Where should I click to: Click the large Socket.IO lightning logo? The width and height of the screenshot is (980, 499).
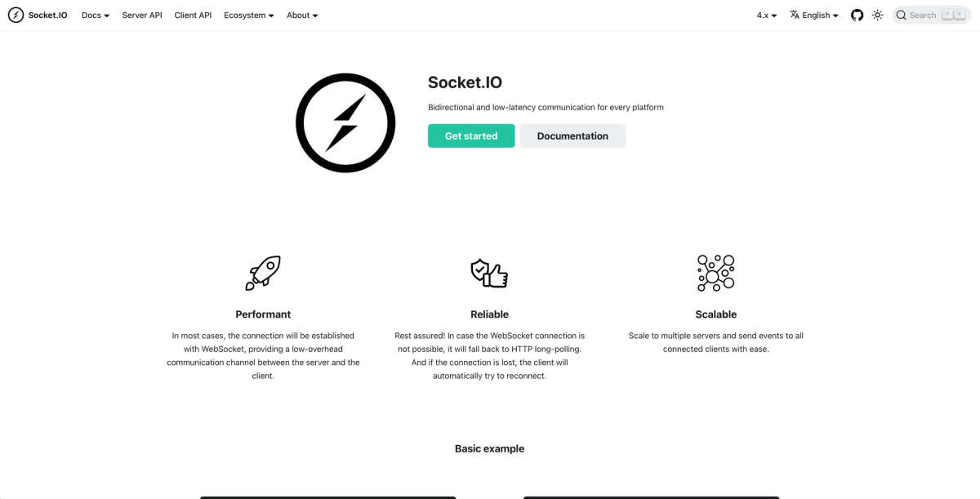coord(345,123)
